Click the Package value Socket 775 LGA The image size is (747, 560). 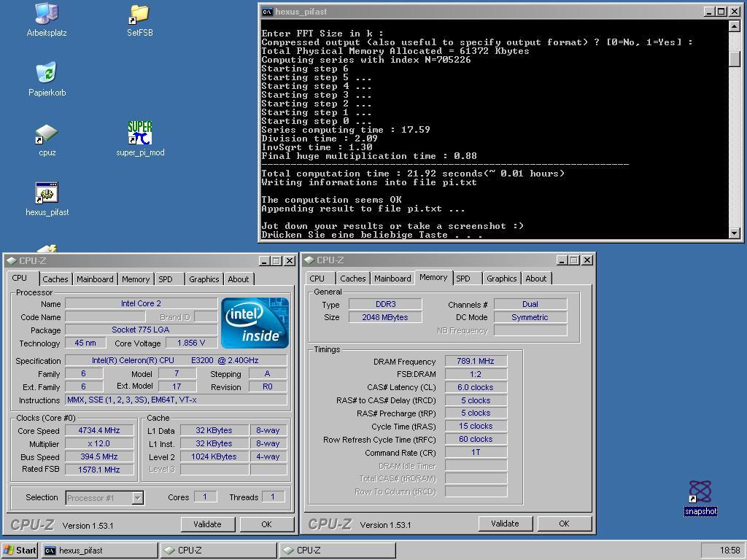[141, 330]
